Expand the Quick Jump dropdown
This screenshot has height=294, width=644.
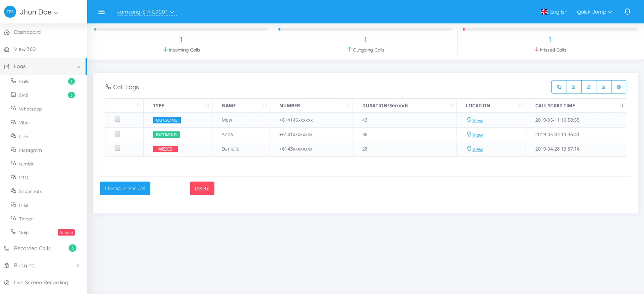coord(594,12)
